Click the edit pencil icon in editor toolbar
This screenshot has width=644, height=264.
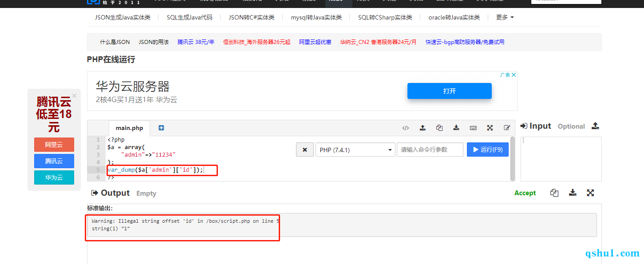pos(507,128)
